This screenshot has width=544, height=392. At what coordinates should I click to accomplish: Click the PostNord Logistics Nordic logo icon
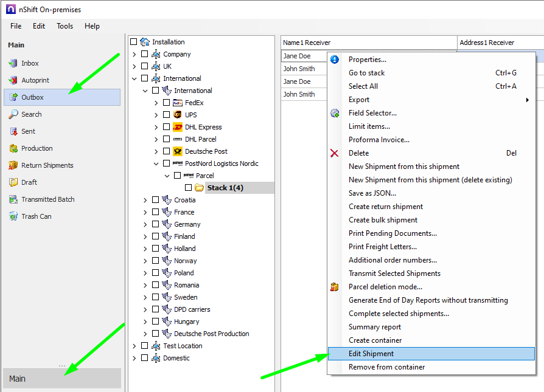[177, 163]
